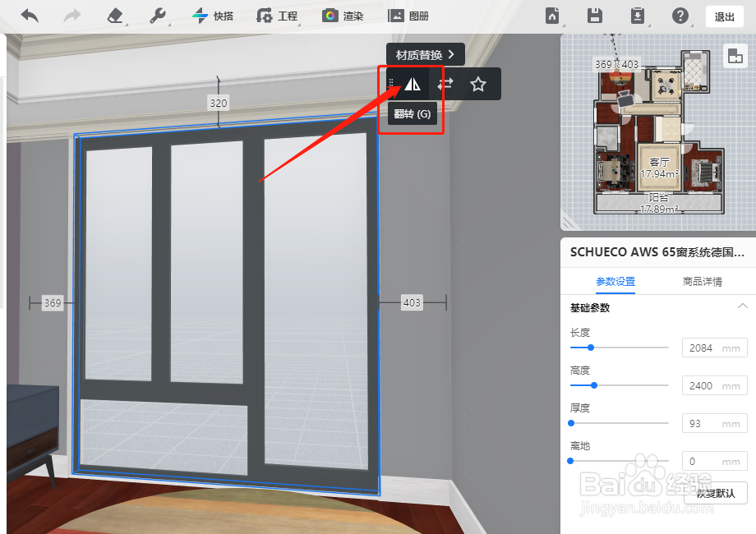Click the minimap collapse corner handle
This screenshot has width=756, height=534.
(x=570, y=222)
